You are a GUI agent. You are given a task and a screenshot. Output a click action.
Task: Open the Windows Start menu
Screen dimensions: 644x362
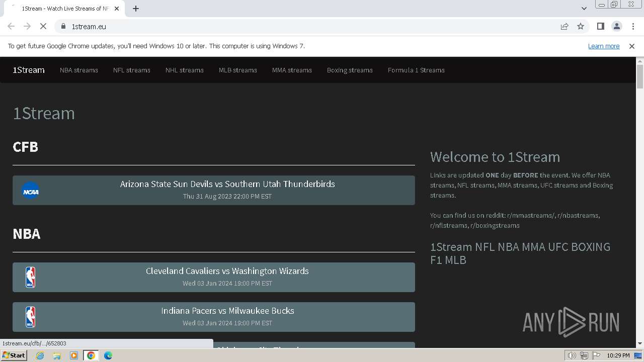(x=14, y=355)
